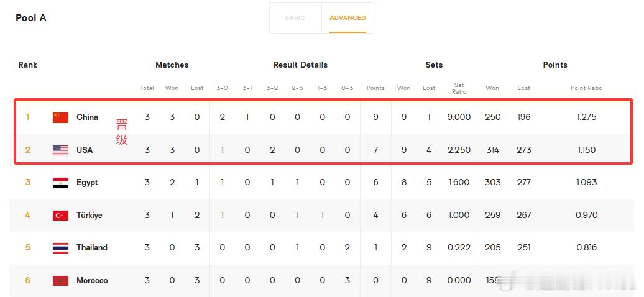Click the USA flag icon
644x297 pixels.
click(60, 150)
